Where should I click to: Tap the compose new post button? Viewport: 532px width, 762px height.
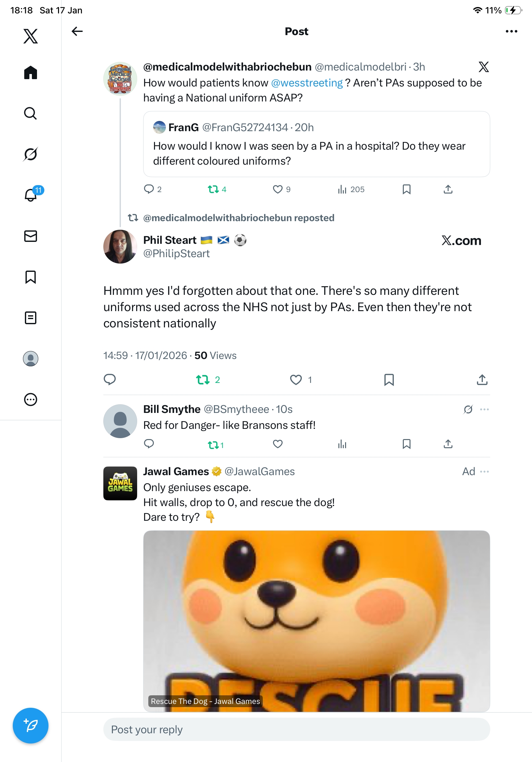(31, 725)
